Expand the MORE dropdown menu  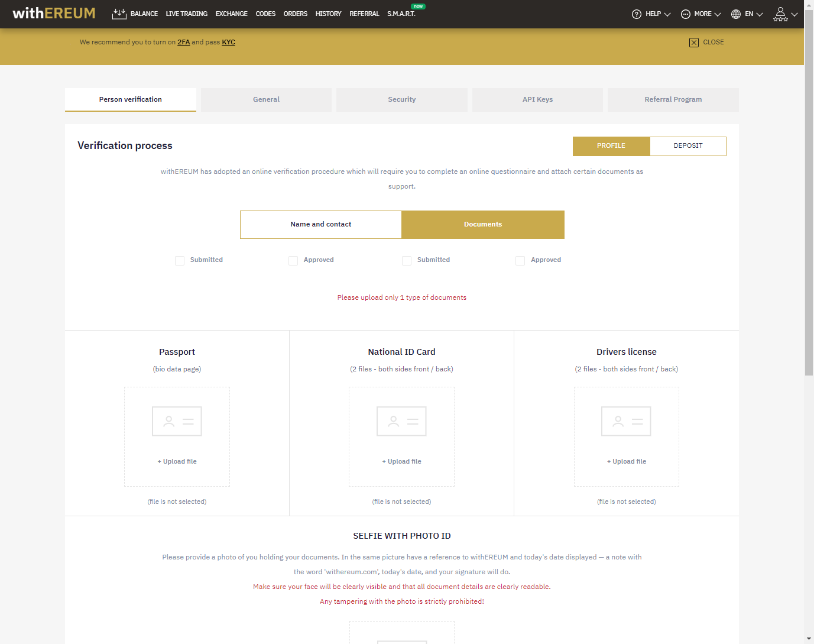(705, 14)
